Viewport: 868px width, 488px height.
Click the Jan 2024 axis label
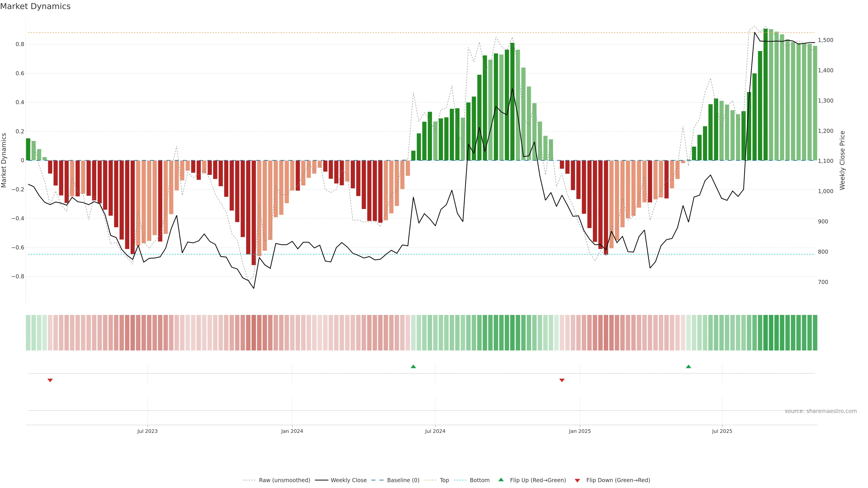292,431
